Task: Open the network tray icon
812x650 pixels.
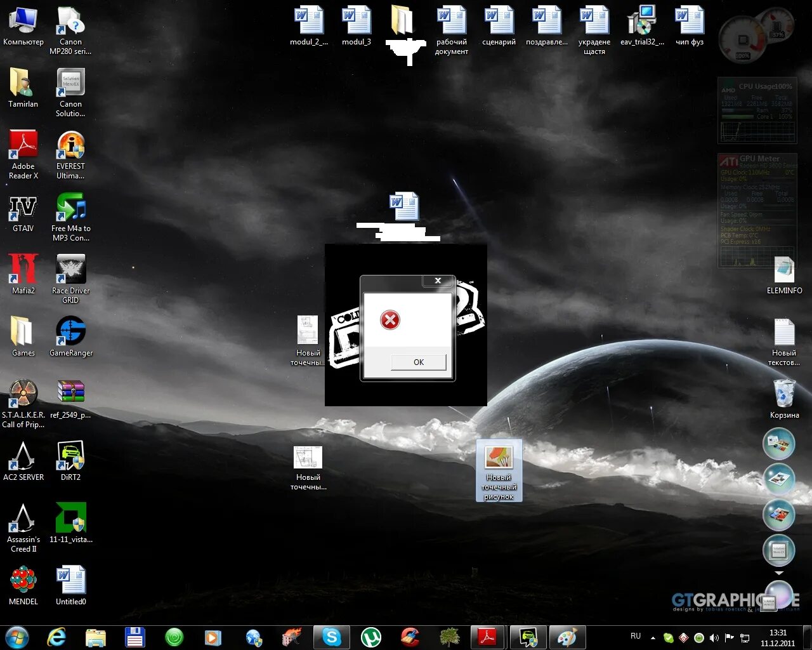Action: (x=745, y=638)
